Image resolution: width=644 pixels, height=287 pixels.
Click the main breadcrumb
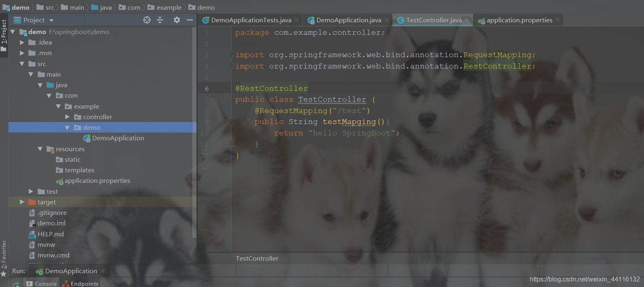click(73, 7)
